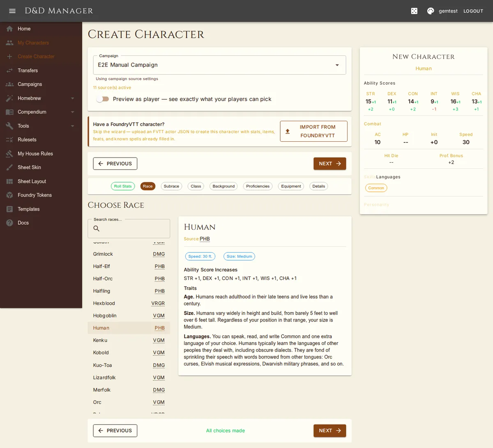Viewport: 493px width, 448px height.
Task: Click the Sheet Layout grid icon
Action: 9,181
